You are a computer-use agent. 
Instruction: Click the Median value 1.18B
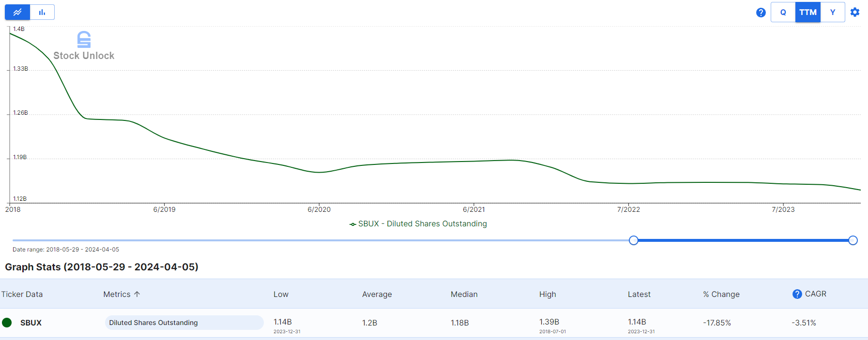point(459,323)
